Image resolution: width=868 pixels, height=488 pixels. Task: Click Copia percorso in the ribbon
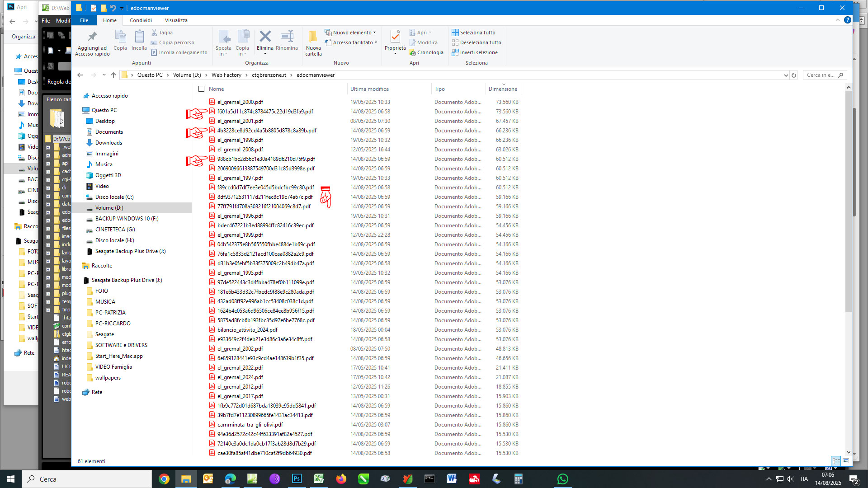173,42
